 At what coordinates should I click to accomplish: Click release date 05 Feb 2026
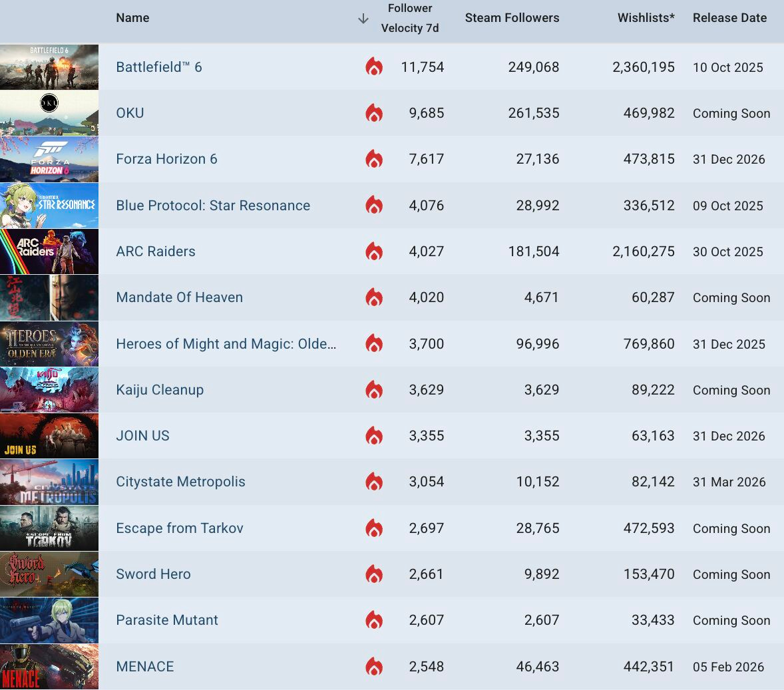(729, 667)
